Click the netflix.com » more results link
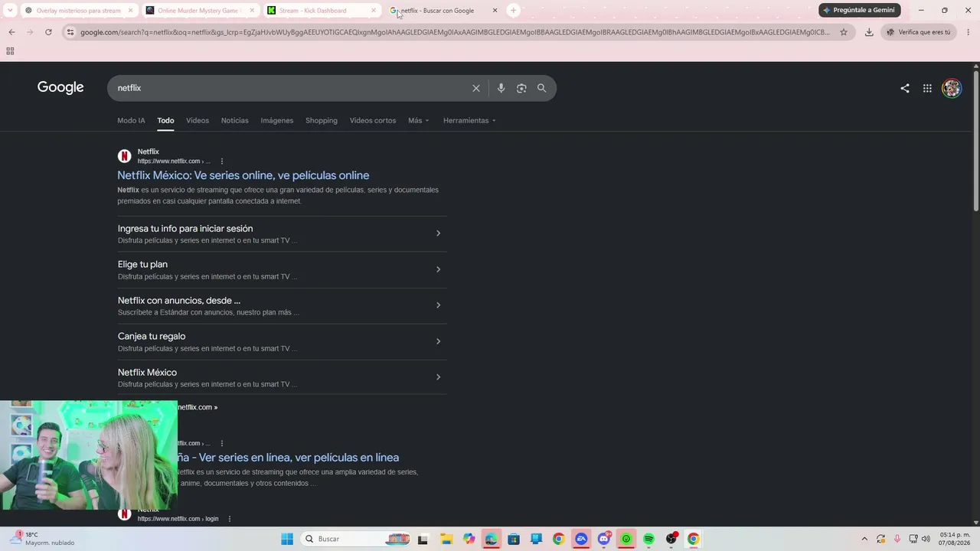The width and height of the screenshot is (980, 551). [198, 407]
